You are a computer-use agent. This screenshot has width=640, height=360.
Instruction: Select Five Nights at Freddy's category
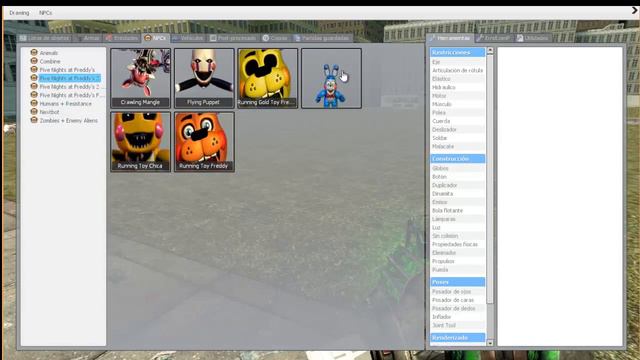click(x=67, y=70)
